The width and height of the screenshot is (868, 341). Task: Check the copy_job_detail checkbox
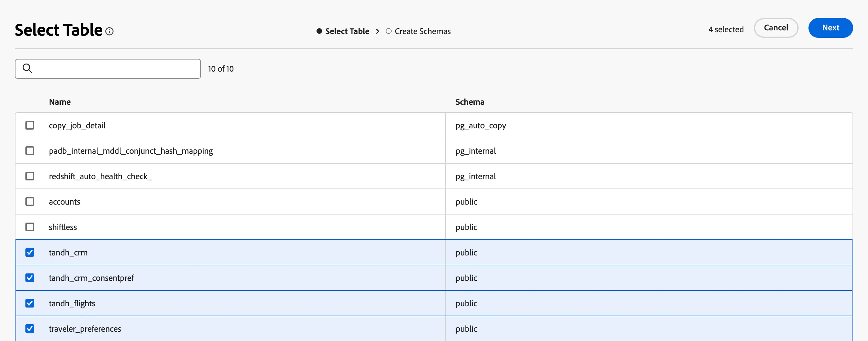click(30, 125)
